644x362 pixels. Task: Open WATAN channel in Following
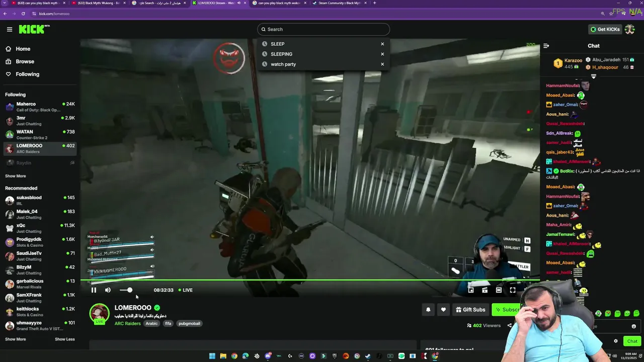click(x=40, y=135)
